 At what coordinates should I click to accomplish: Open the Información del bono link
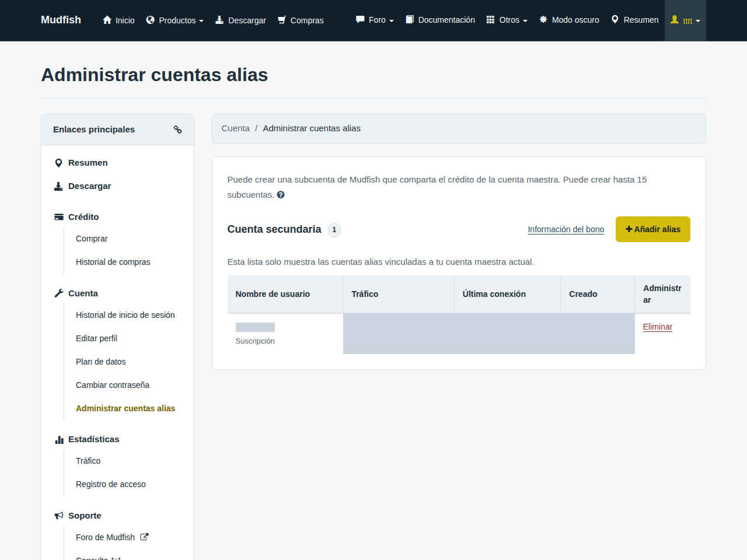pos(566,229)
